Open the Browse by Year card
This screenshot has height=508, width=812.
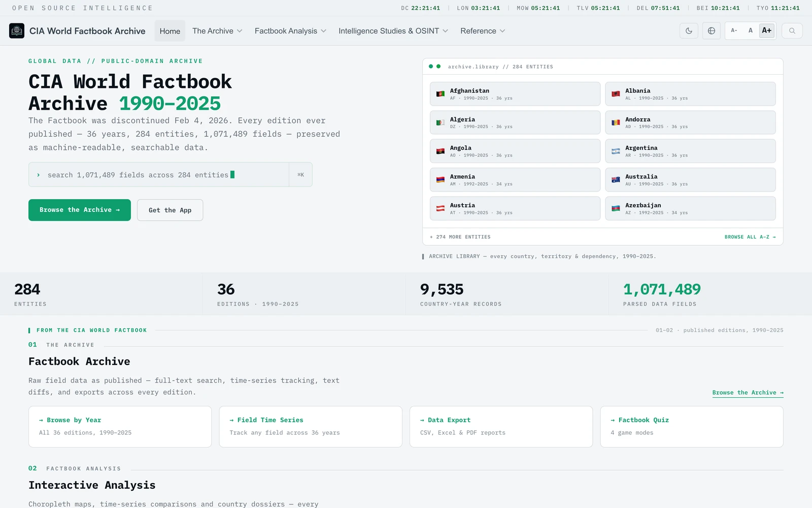click(x=120, y=427)
